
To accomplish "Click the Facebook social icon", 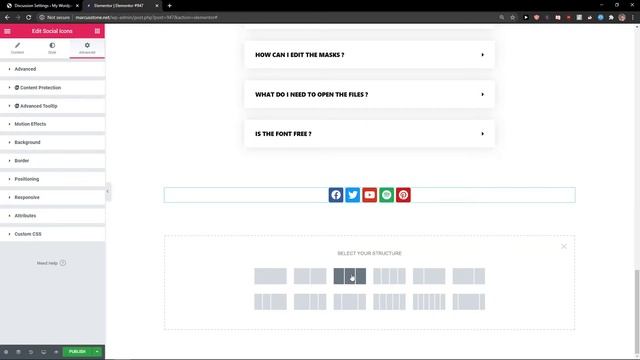I will pos(336,195).
